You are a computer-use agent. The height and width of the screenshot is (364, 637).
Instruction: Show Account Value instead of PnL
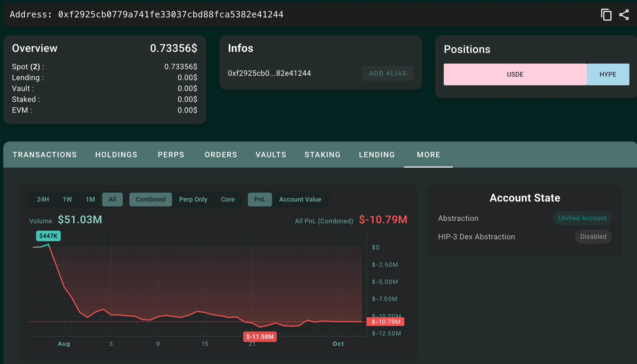click(x=300, y=199)
